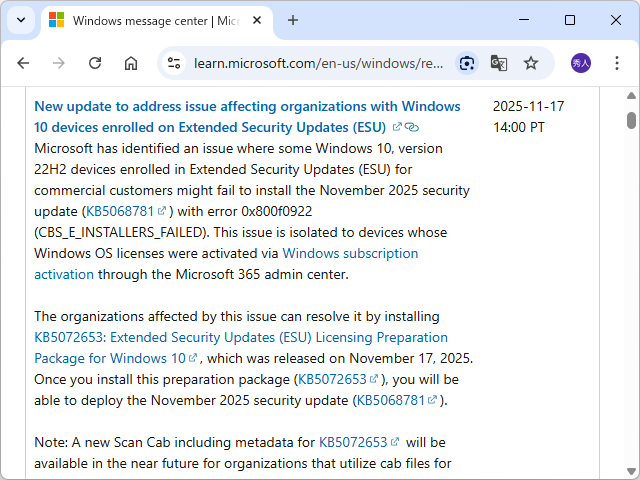
Task: Maximize the Chrome window
Action: pyautogui.click(x=570, y=20)
